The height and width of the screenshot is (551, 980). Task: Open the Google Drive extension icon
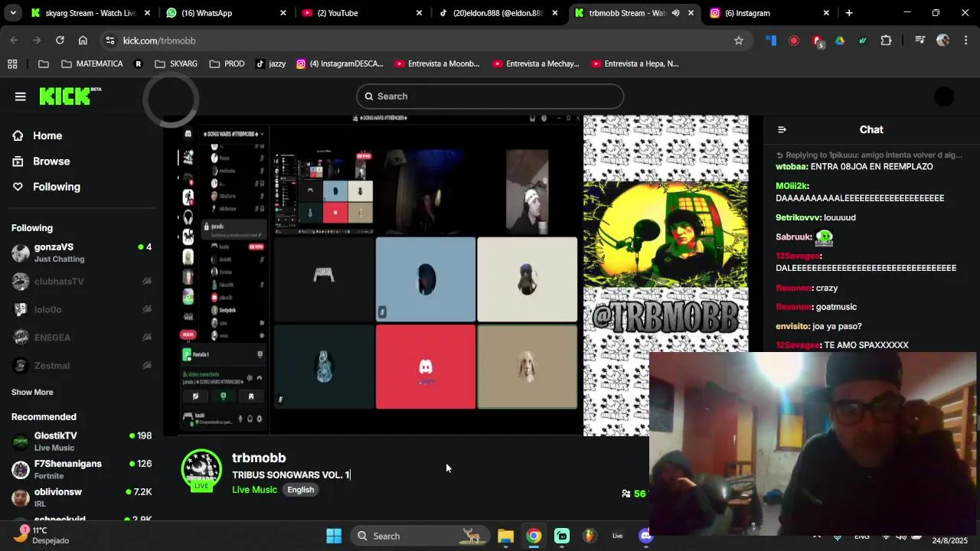point(840,41)
